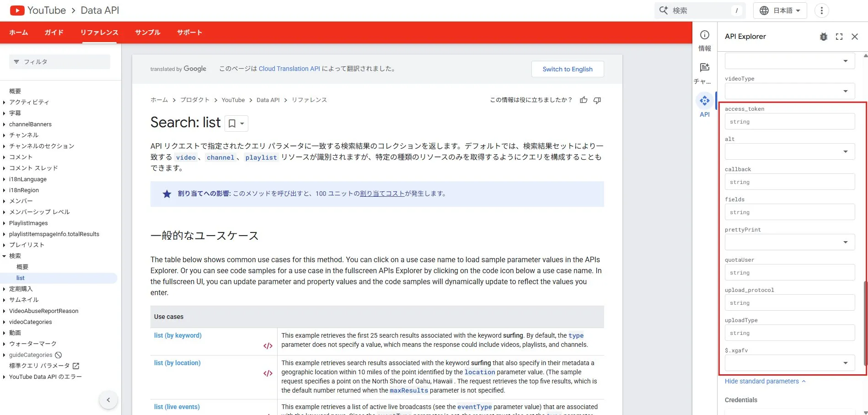Click プロダクト breadcrumb link
Image resolution: width=868 pixels, height=415 pixels.
click(195, 100)
